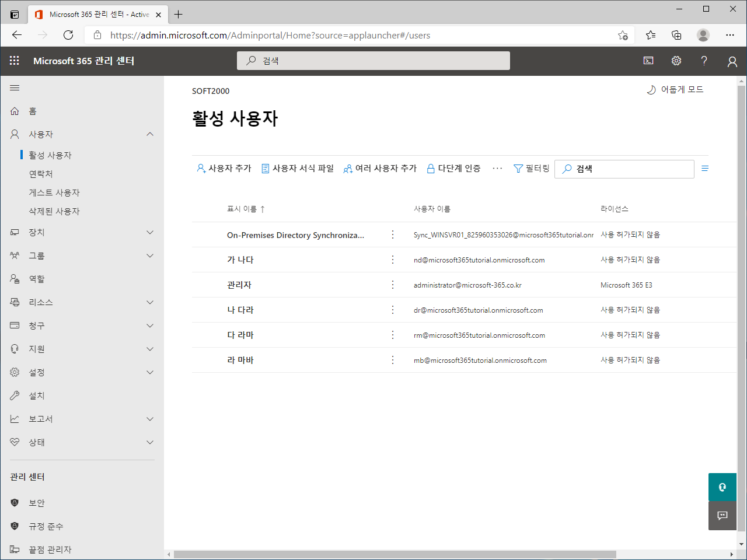The image size is (747, 560).
Task: Open the help question mark icon
Action: 704,61
